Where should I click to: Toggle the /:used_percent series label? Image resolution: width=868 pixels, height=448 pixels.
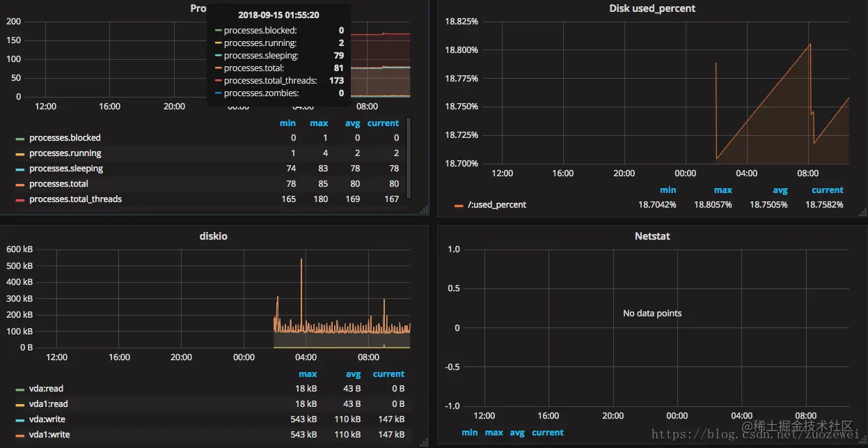[x=497, y=205]
